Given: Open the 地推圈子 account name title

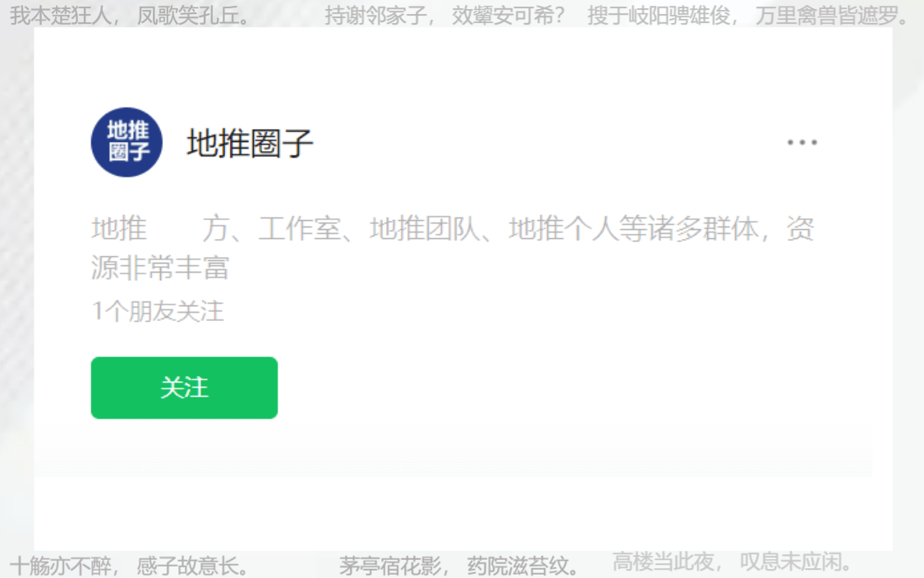Looking at the screenshot, I should (250, 143).
